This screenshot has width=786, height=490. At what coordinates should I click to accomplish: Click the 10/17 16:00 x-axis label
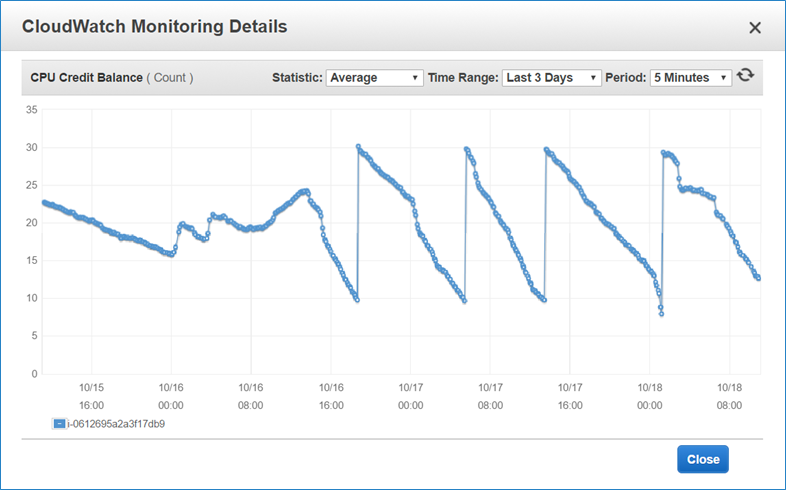tap(570, 396)
